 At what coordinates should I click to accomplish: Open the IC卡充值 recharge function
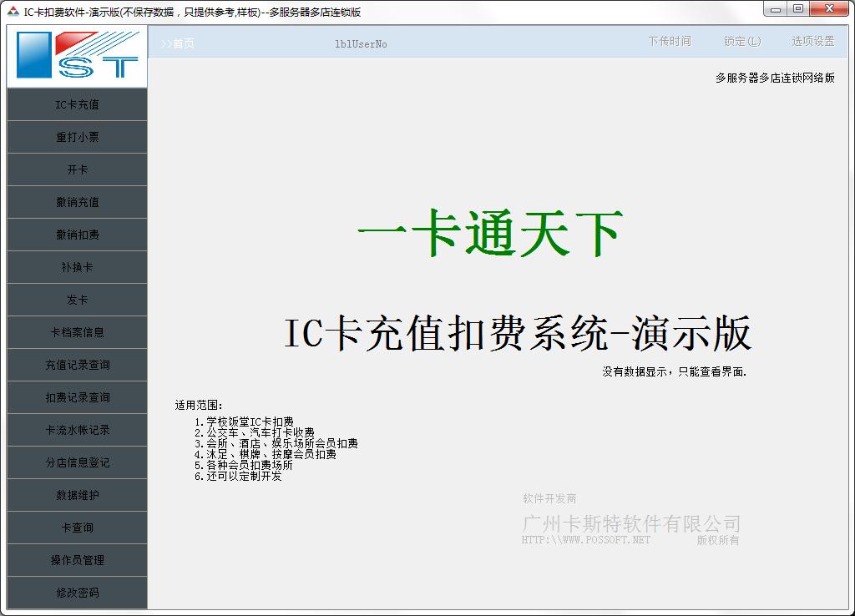pos(77,104)
